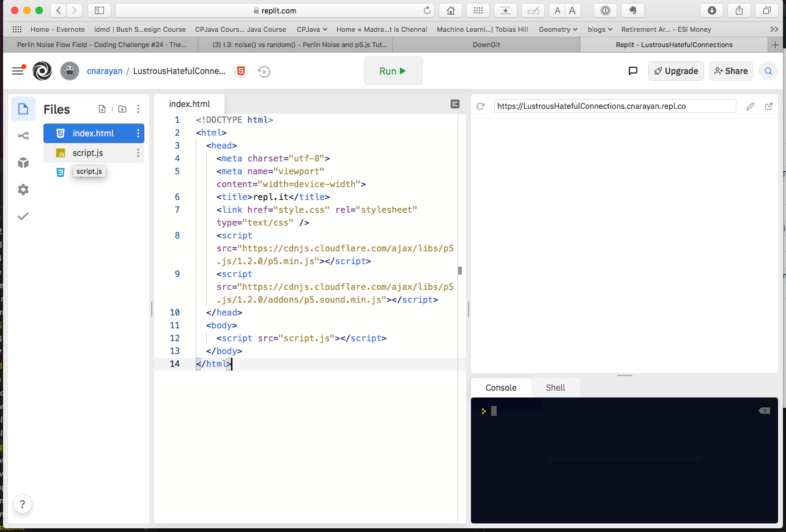
Task: Click Safari's back arrow
Action: click(58, 10)
